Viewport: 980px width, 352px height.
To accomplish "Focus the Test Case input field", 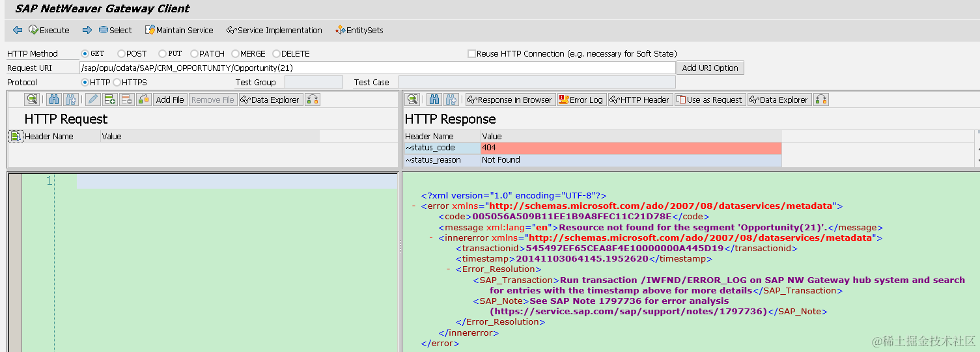I will pyautogui.click(x=537, y=82).
